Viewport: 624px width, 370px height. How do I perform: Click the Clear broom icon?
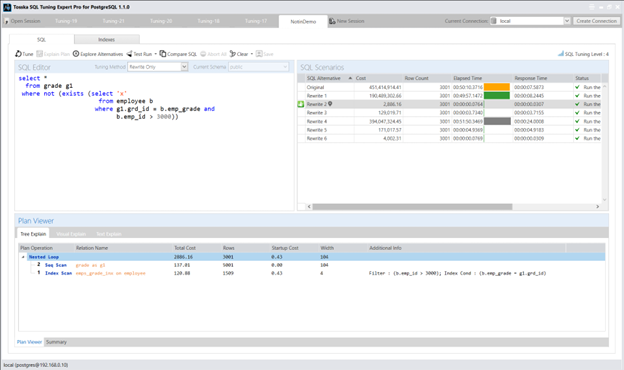coord(233,54)
